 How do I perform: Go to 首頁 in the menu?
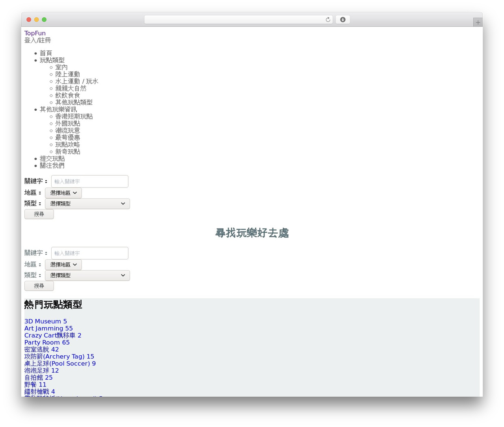(x=46, y=53)
